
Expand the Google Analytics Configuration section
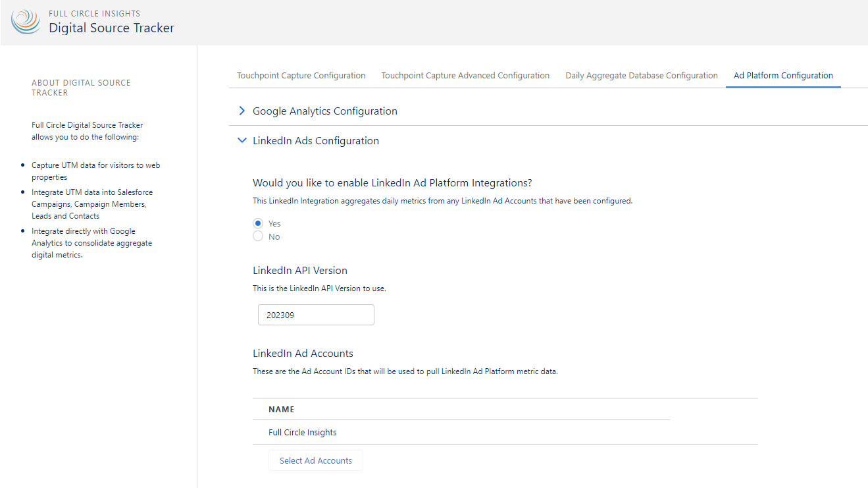pyautogui.click(x=242, y=111)
